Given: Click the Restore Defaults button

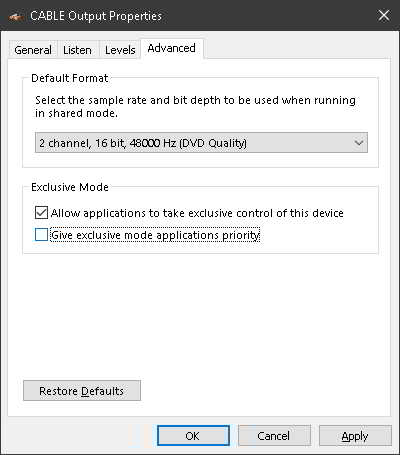Looking at the screenshot, I should 82,391.
